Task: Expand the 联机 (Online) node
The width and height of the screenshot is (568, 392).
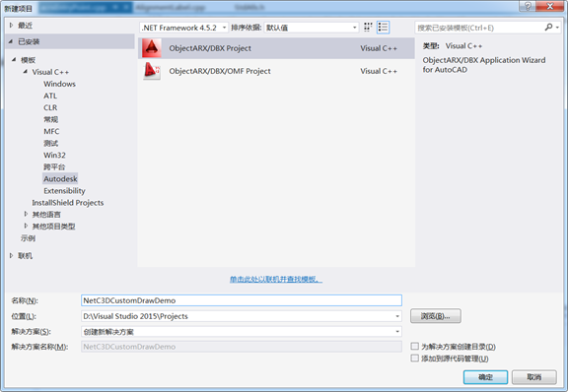Action: click(x=11, y=256)
